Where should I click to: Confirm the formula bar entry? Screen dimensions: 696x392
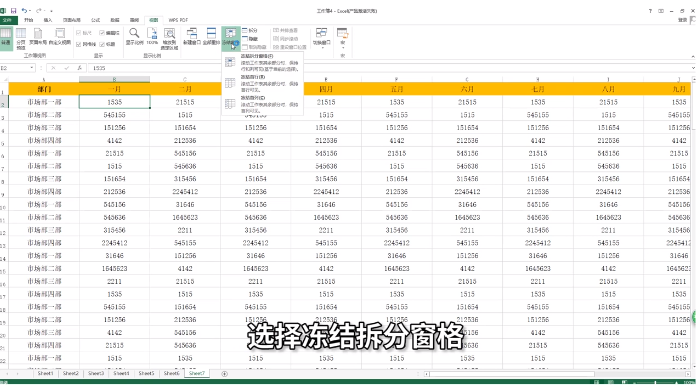(x=67, y=68)
